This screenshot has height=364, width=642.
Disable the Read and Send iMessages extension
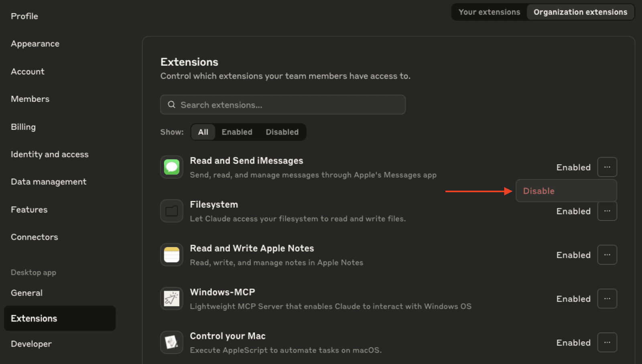click(x=538, y=191)
